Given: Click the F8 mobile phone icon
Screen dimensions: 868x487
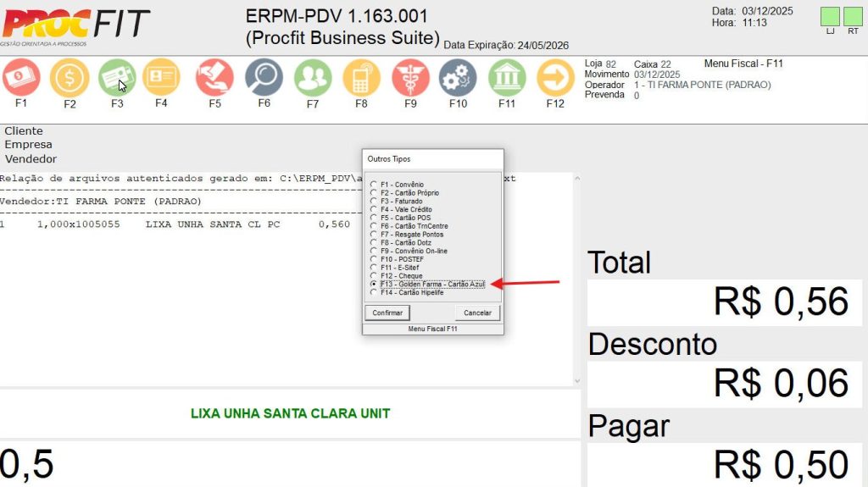Looking at the screenshot, I should tap(361, 79).
